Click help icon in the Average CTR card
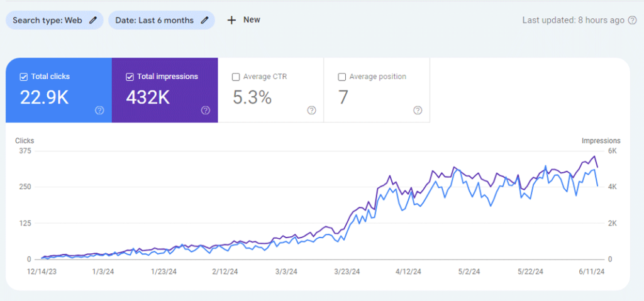This screenshot has height=301, width=644. (x=311, y=110)
